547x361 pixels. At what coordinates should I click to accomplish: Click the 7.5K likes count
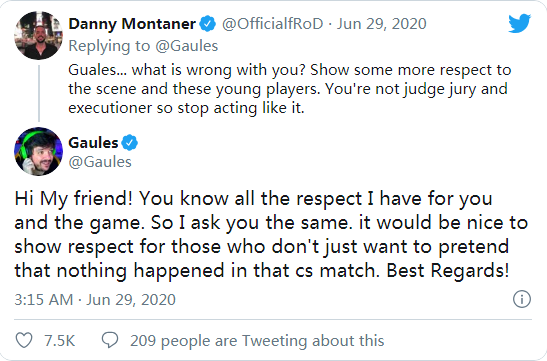click(60, 340)
